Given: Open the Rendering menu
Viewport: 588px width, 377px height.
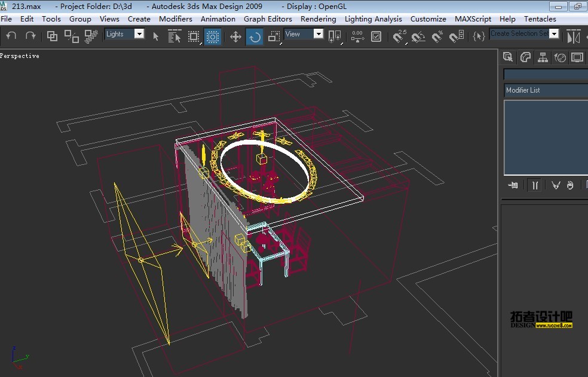Looking at the screenshot, I should pos(318,19).
